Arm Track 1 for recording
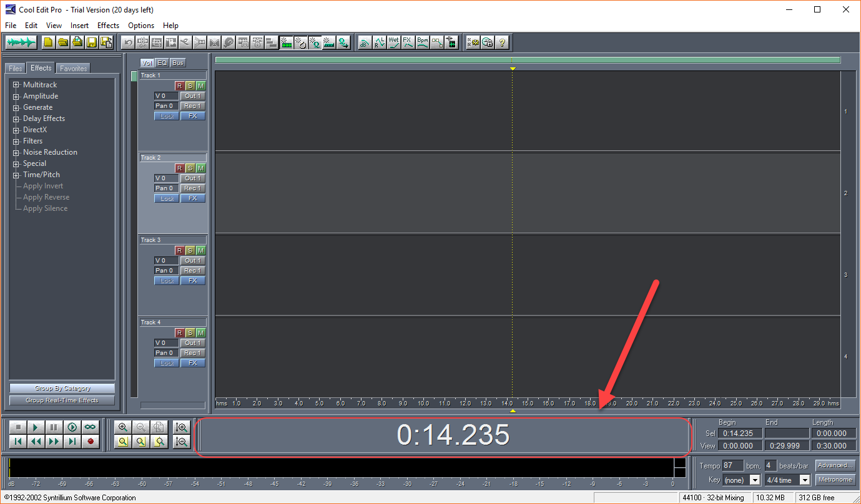 [179, 85]
